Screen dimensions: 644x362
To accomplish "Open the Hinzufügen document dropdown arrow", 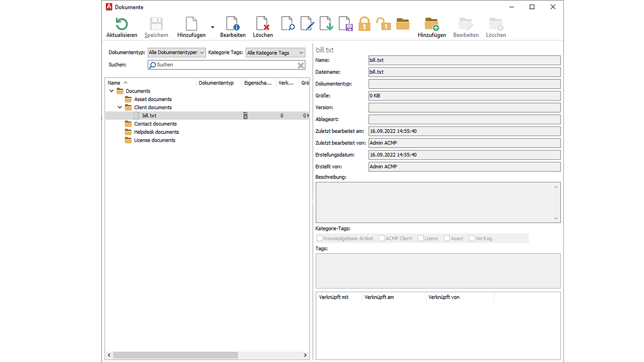I will tap(213, 27).
